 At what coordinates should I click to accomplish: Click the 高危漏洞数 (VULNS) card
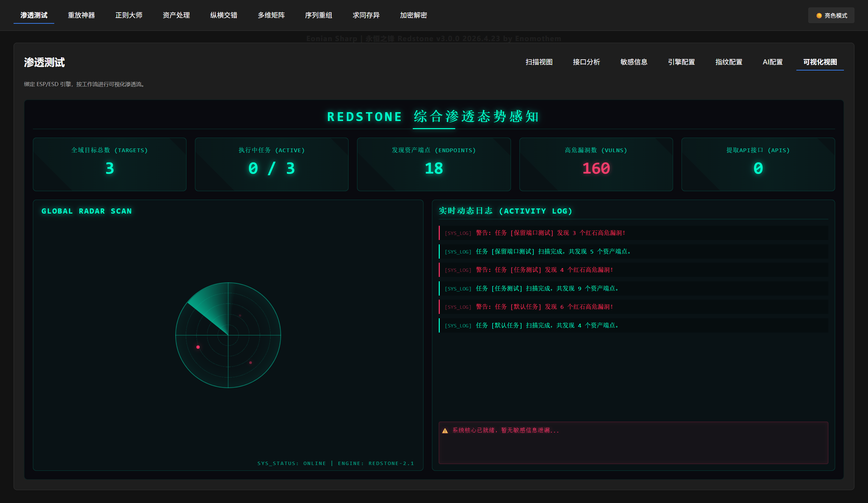point(596,164)
